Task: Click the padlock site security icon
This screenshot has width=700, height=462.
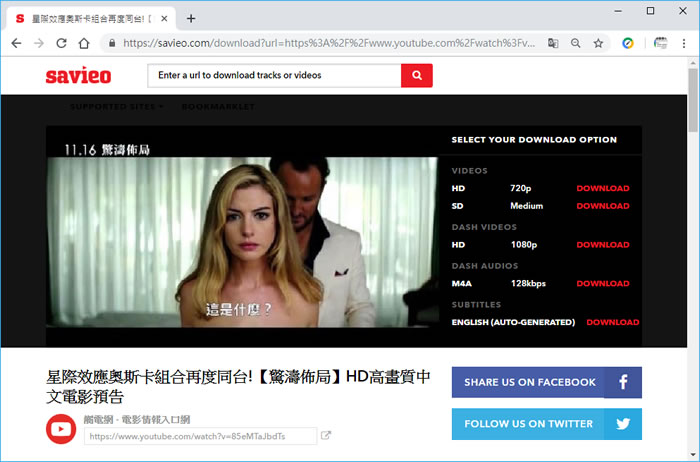Action: tap(112, 43)
